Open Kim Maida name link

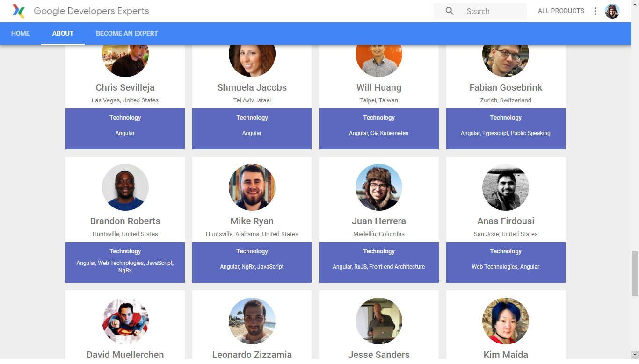(x=506, y=355)
